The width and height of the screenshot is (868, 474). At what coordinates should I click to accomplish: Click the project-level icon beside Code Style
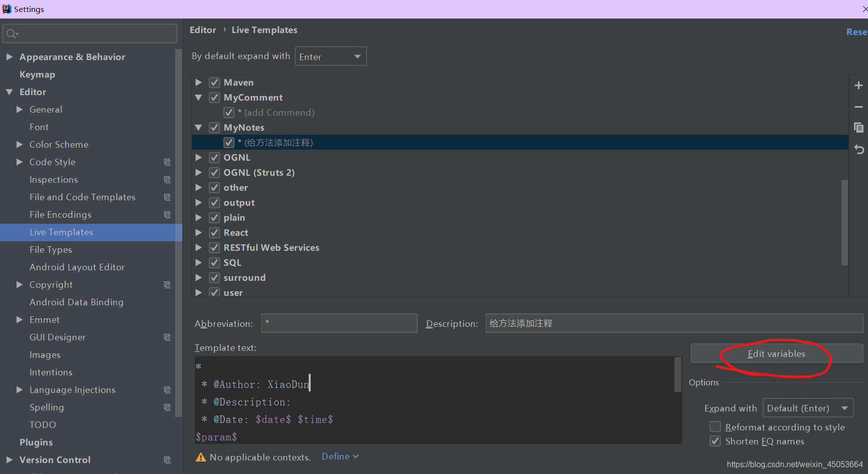coord(167,162)
